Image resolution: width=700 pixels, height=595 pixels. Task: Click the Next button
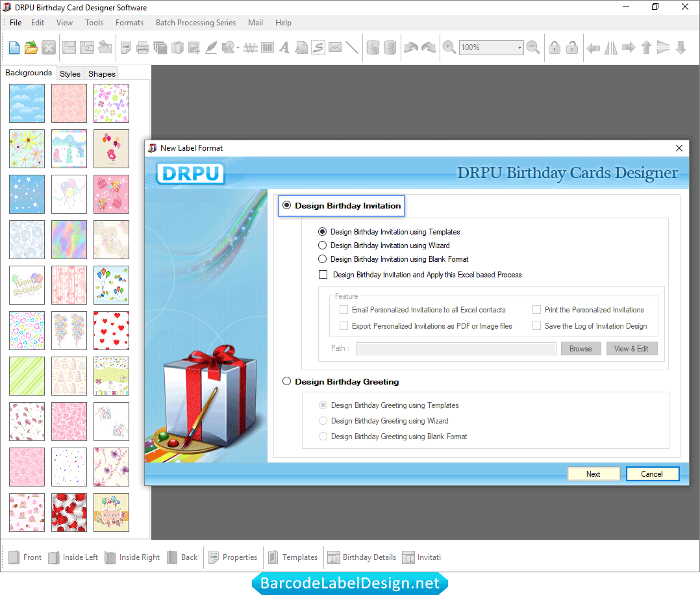coord(594,474)
